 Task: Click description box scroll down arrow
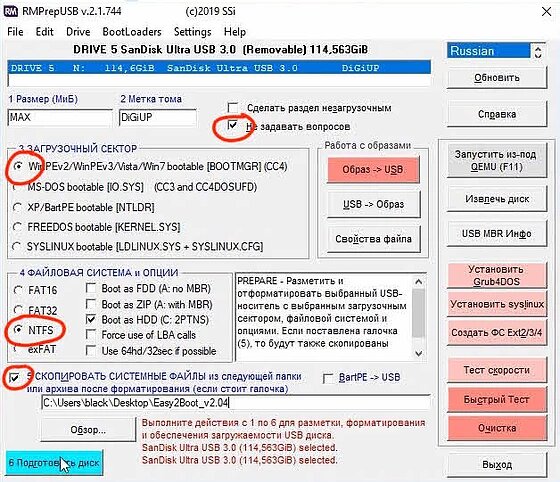click(419, 353)
